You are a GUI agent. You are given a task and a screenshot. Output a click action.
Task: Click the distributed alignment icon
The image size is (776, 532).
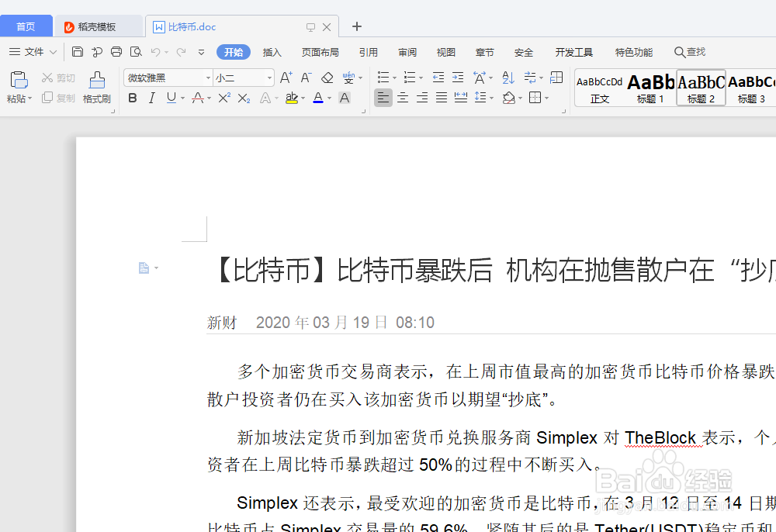(x=461, y=98)
